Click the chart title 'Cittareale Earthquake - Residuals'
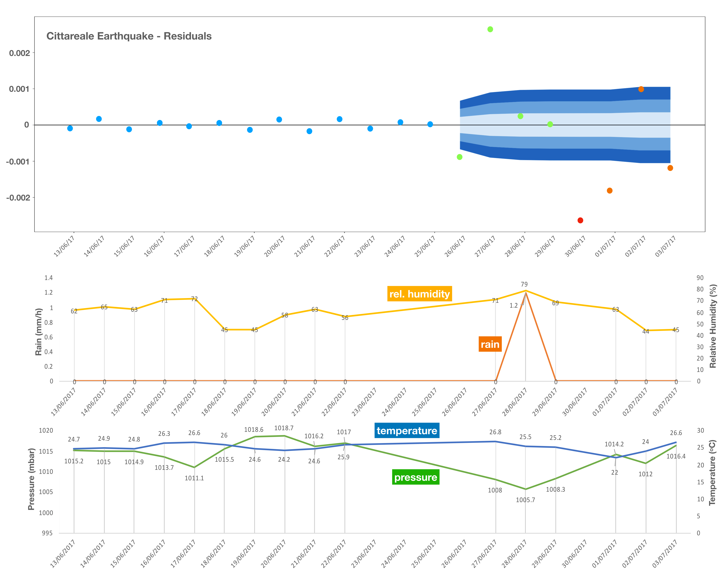This screenshot has height=580, width=728. point(129,36)
